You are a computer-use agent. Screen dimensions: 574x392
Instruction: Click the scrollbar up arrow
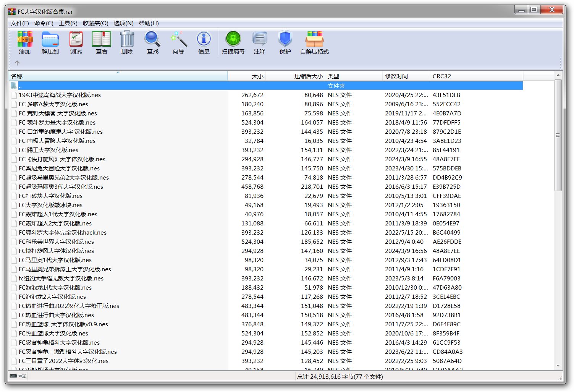[x=558, y=75]
